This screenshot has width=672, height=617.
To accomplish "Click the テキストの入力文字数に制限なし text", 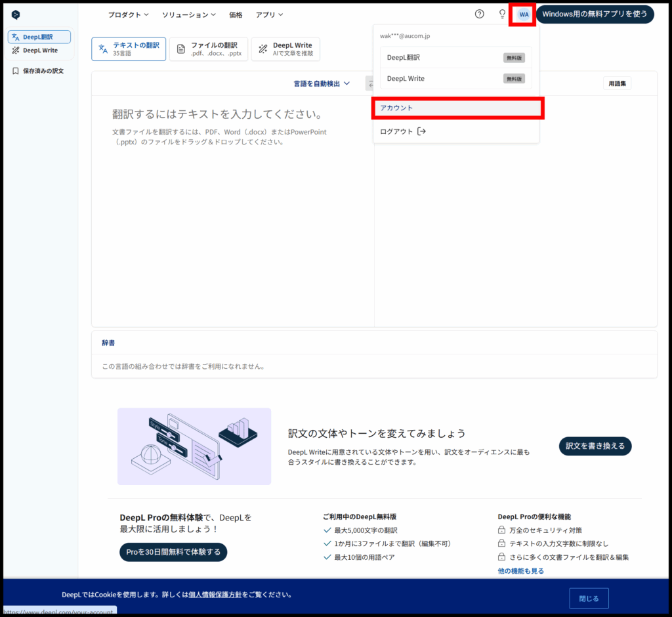I will (x=559, y=543).
